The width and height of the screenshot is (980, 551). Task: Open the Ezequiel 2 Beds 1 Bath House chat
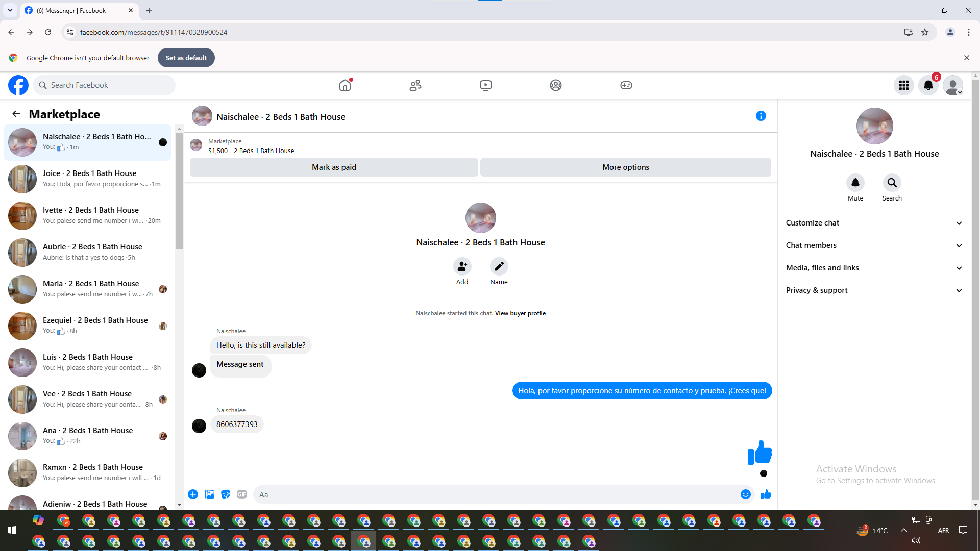coord(88,326)
